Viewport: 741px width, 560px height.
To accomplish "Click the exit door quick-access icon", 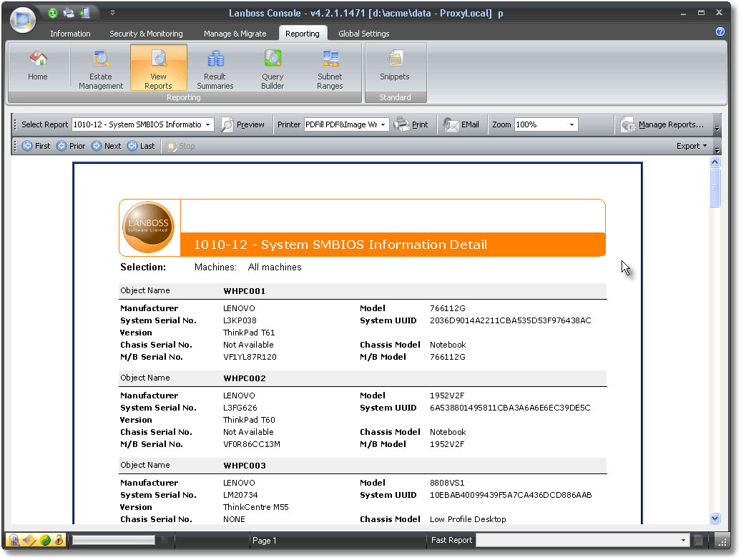I will click(85, 14).
